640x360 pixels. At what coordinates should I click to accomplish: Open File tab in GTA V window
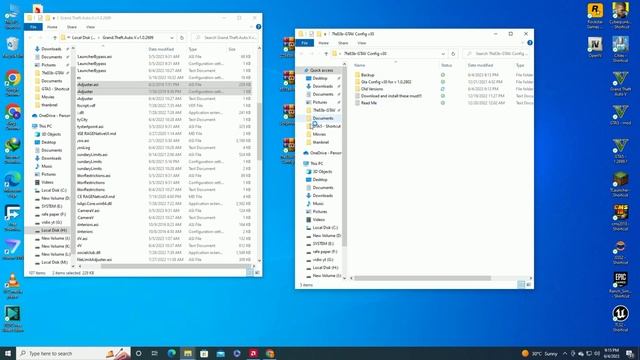pos(33,27)
